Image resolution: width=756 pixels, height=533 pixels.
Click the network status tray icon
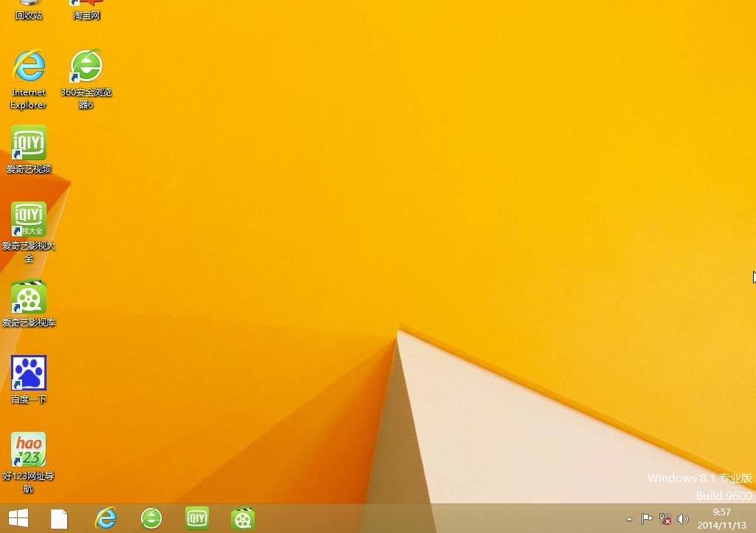[x=664, y=519]
